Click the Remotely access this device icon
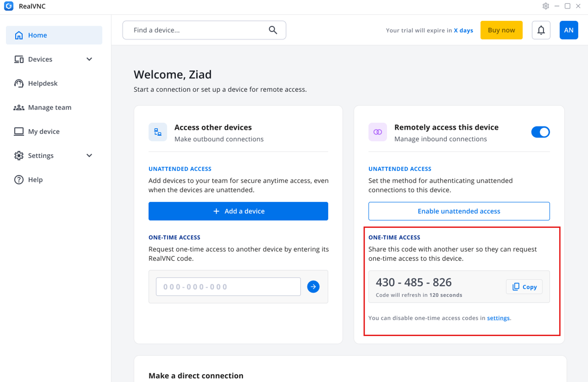 coord(378,132)
